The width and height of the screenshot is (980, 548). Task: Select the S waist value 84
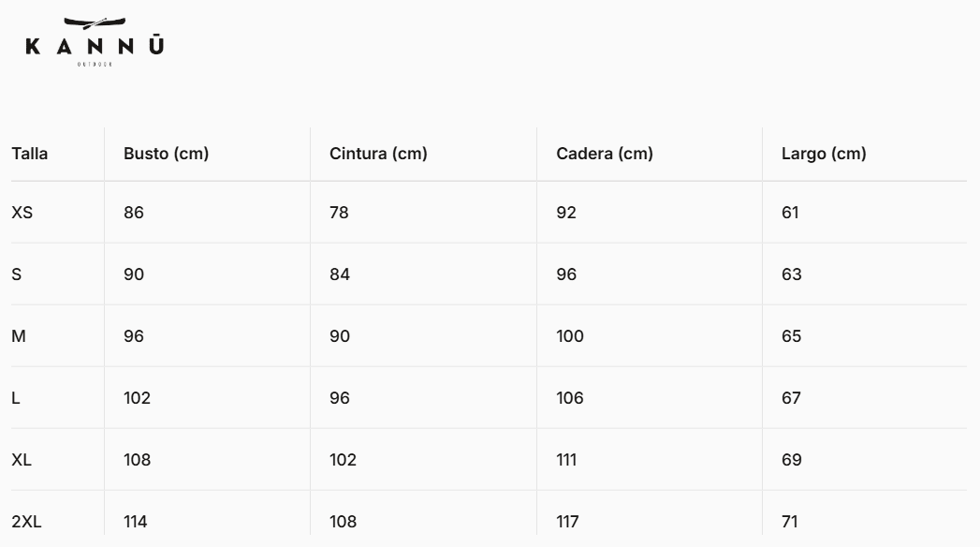click(340, 274)
